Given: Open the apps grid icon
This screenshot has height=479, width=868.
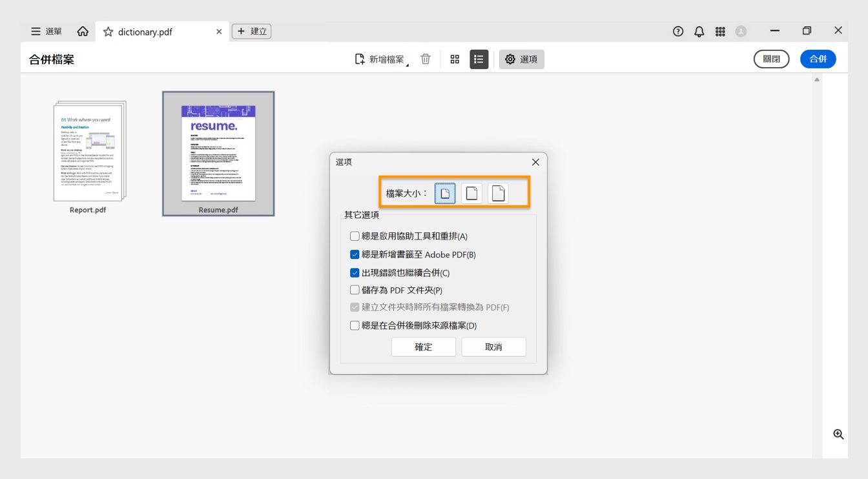Looking at the screenshot, I should [x=720, y=31].
